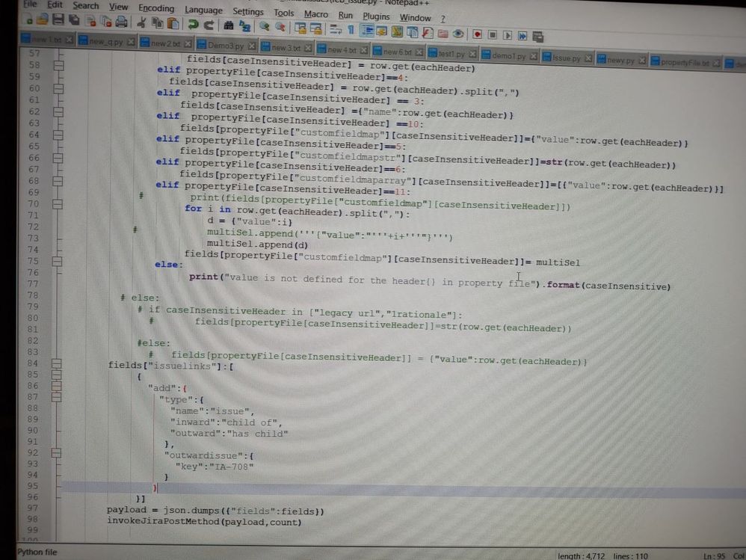The width and height of the screenshot is (746, 560).
Task: Click the Save All toolbar icon
Action: point(74,20)
